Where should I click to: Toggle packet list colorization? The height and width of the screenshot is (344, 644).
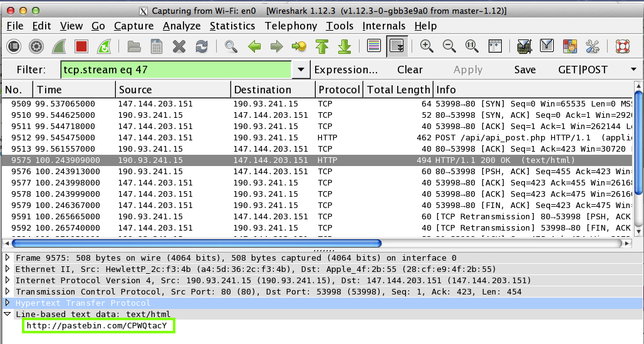coord(374,46)
